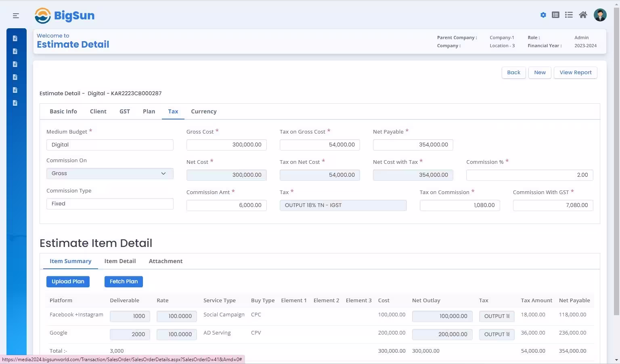Click the Net Cost field
This screenshot has height=364, width=620.
226,175
